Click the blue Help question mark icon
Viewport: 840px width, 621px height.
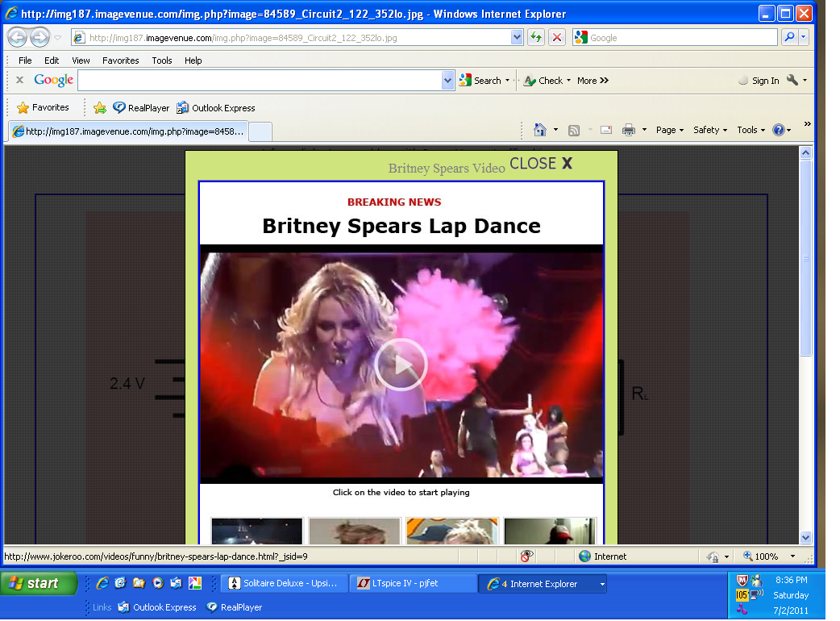coord(779,130)
